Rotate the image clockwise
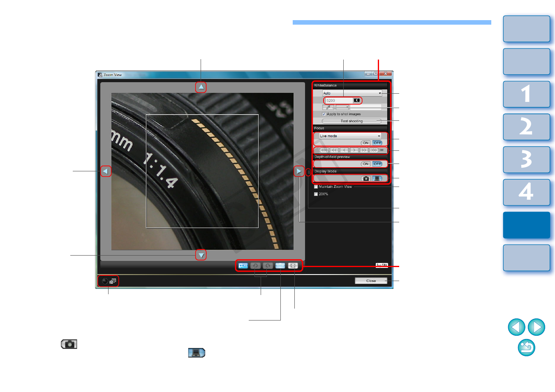The width and height of the screenshot is (555, 392). 268,266
